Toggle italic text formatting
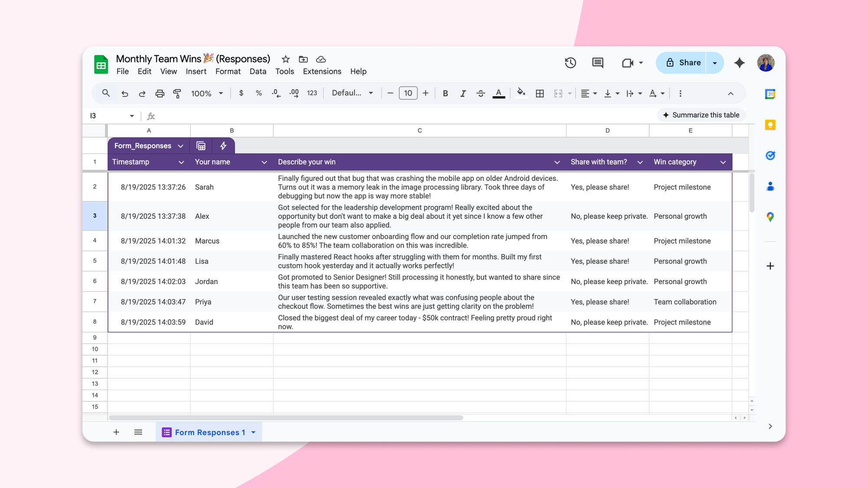The image size is (868, 488). (x=463, y=93)
